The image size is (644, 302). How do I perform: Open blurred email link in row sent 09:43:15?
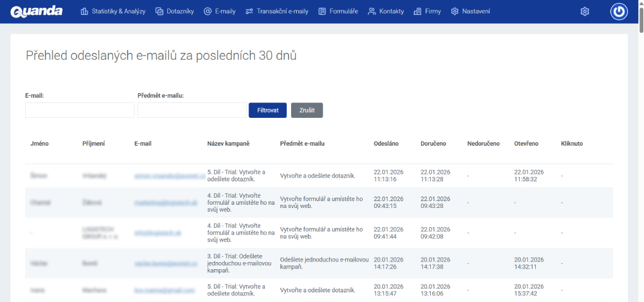[166, 203]
